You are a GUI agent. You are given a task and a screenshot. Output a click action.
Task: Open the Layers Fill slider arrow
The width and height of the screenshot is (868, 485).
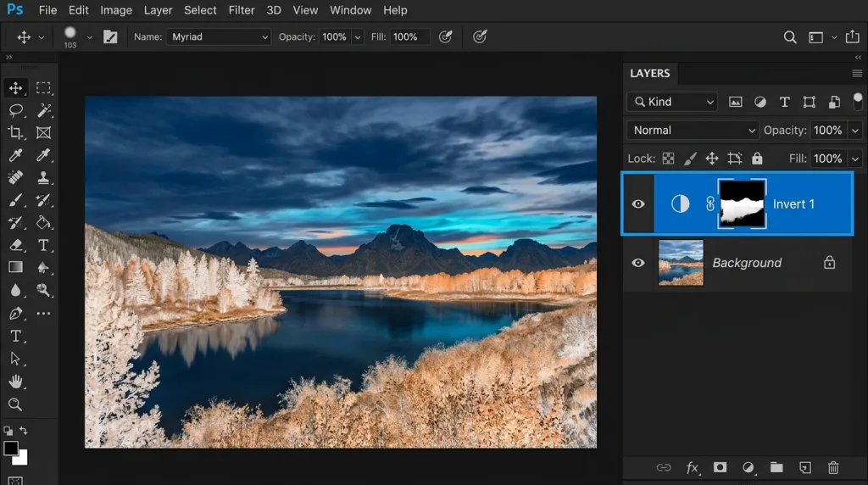[855, 159]
